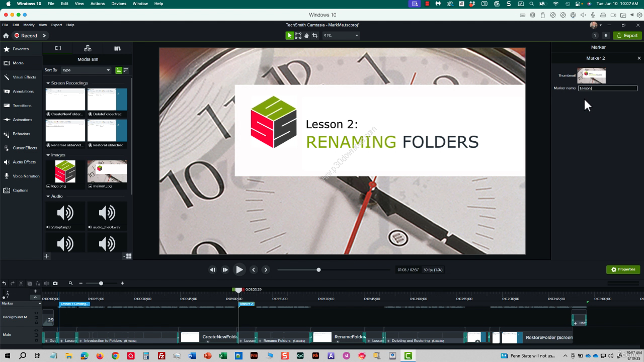The width and height of the screenshot is (644, 362).
Task: Open the Cursor Effects panel
Action: [21, 148]
